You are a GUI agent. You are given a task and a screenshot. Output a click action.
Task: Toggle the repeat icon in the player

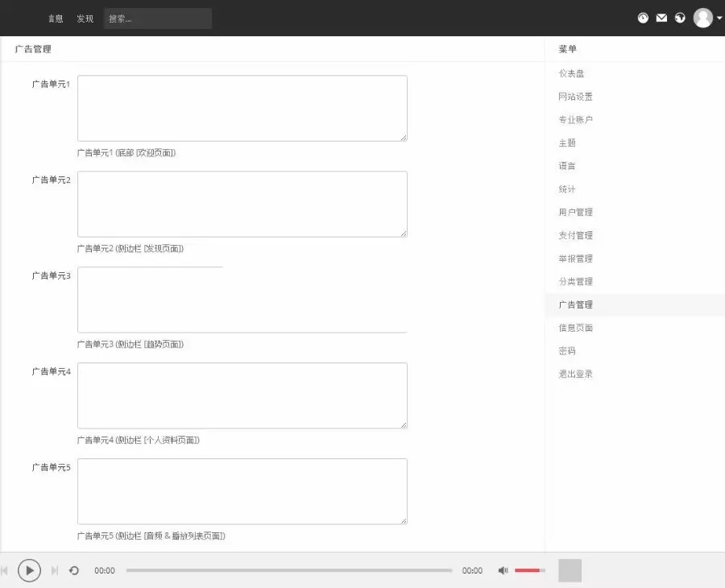(74, 570)
